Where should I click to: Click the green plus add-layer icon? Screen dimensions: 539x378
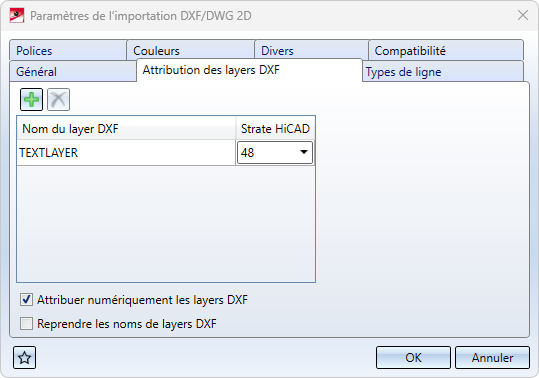pyautogui.click(x=31, y=100)
